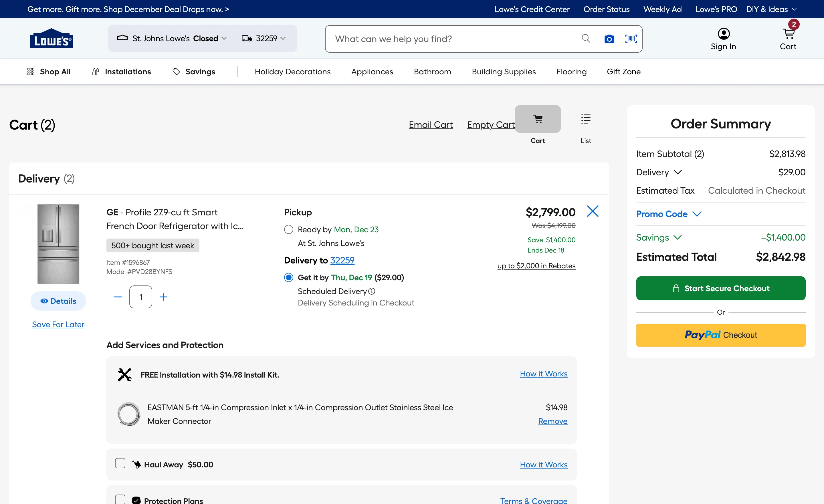Increase refrigerator quantity with plus
The height and width of the screenshot is (504, 824).
164,297
